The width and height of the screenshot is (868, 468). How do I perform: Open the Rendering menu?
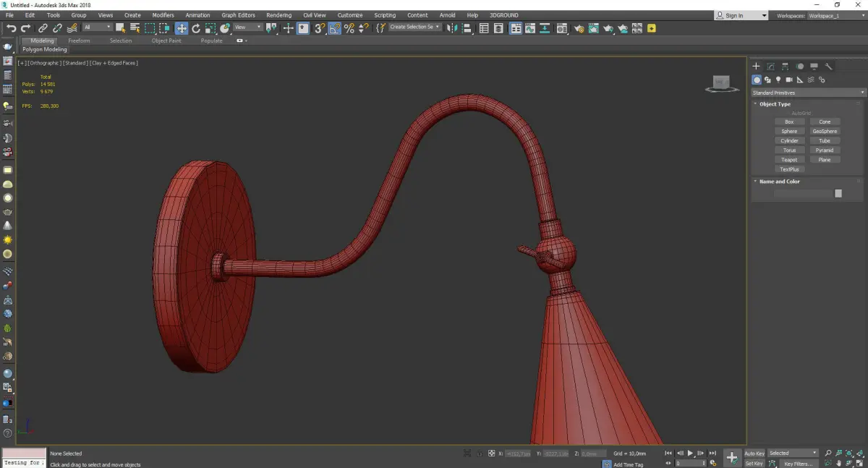click(x=278, y=15)
